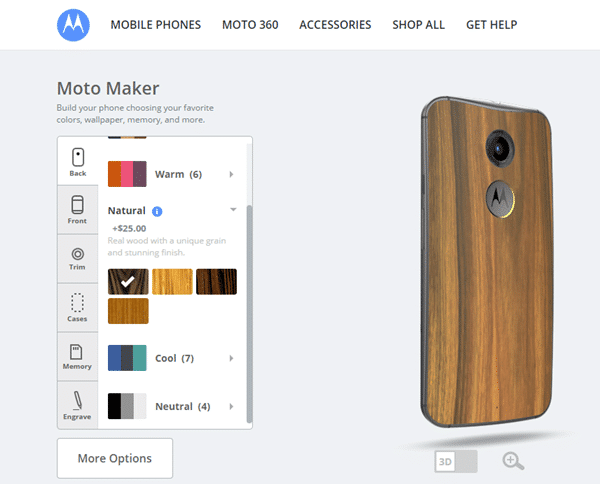Select the Back customization tab icon
This screenshot has width=600, height=484.
tap(78, 157)
